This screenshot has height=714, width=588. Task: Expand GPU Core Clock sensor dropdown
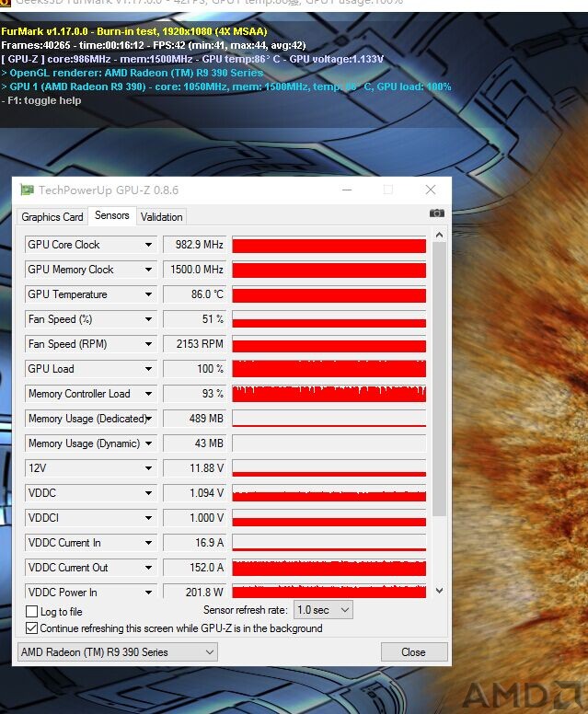148,245
